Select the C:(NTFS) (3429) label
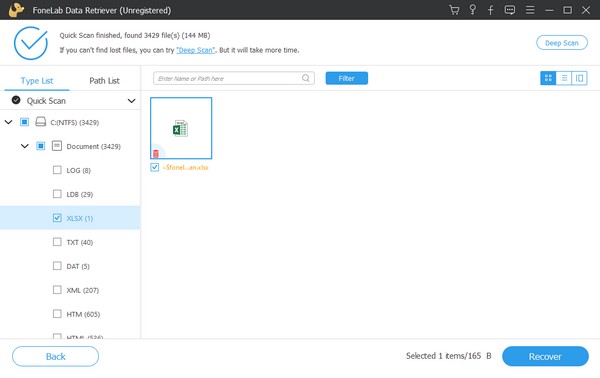The height and width of the screenshot is (378, 600). tap(75, 122)
